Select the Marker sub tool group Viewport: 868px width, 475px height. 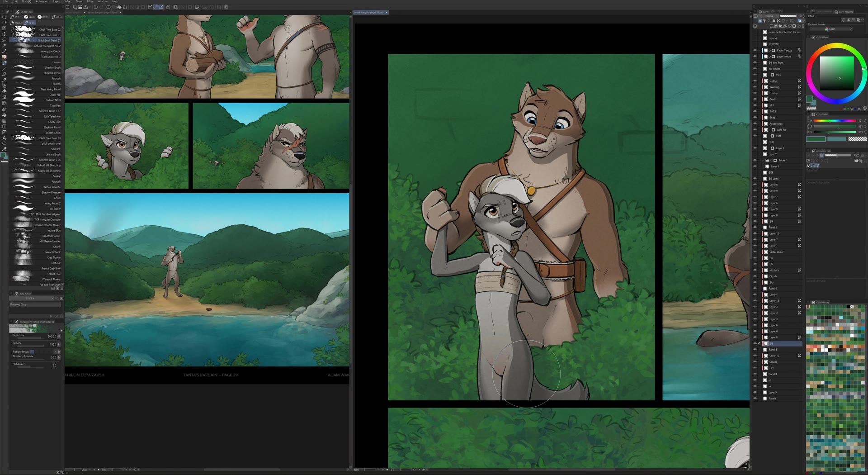point(17,22)
